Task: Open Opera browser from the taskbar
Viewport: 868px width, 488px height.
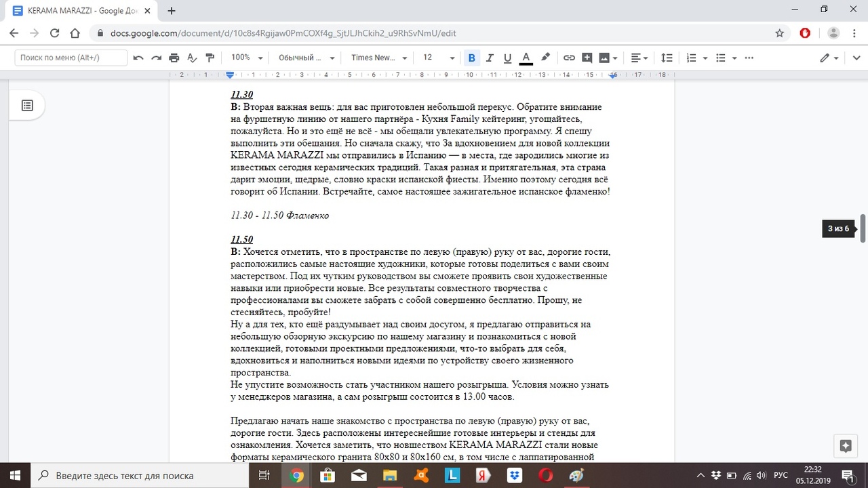Action: click(x=545, y=475)
